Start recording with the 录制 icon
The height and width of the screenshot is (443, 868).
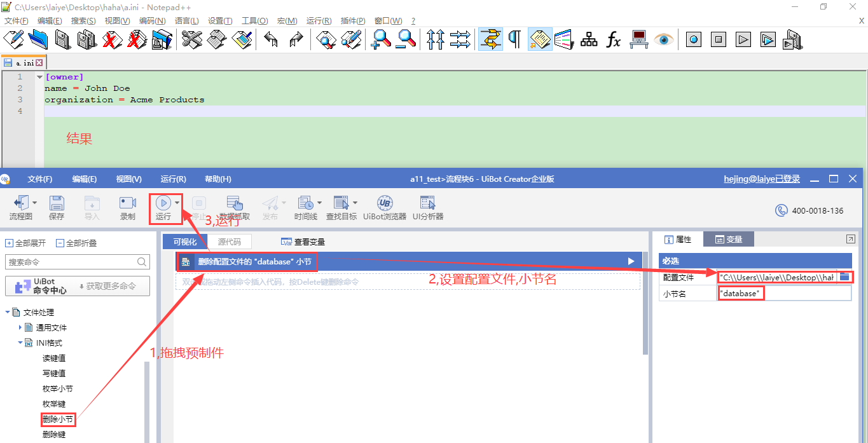pyautogui.click(x=128, y=208)
